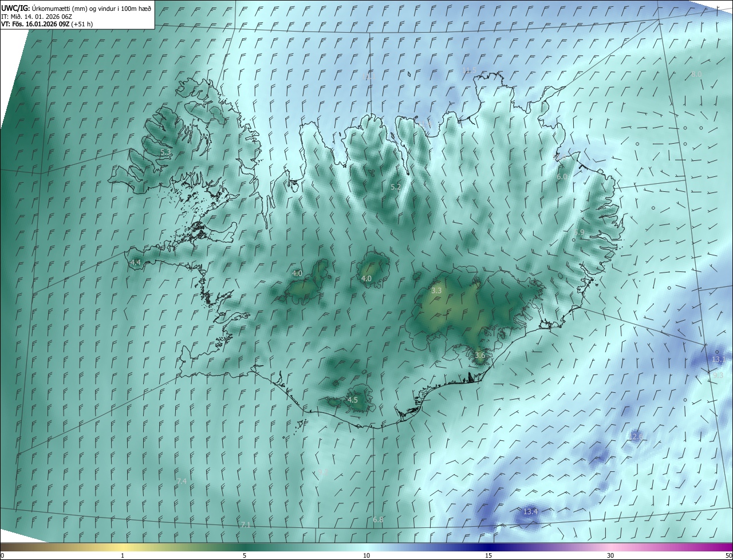Click the '10' tick on the colour scale
Image resolution: width=733 pixels, height=560 pixels.
366,555
